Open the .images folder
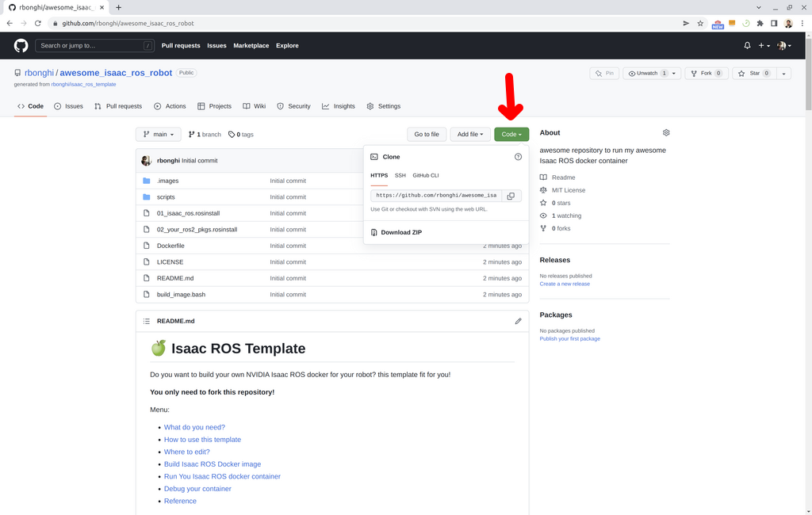812x515 pixels. click(168, 181)
